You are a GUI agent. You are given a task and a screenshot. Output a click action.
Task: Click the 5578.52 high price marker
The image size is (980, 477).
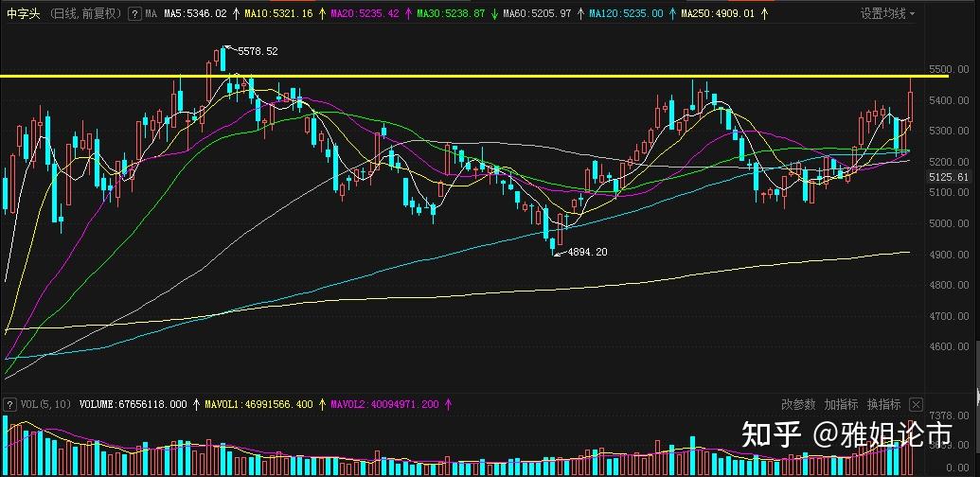258,51
